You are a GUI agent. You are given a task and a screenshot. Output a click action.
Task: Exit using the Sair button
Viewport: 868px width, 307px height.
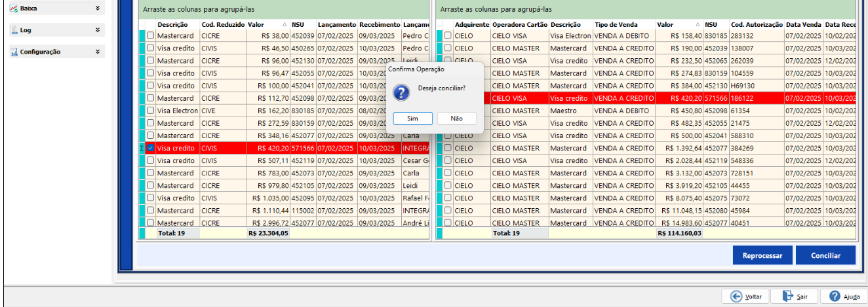[794, 297]
